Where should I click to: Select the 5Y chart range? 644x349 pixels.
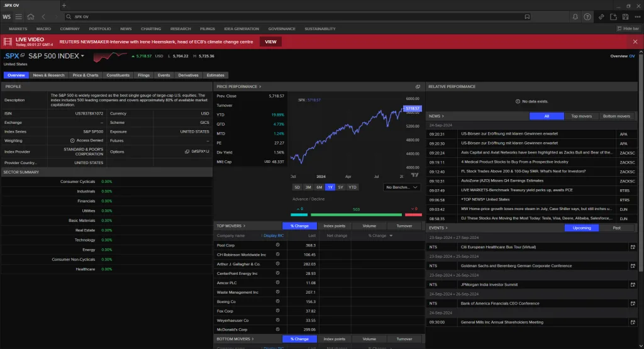coord(340,187)
